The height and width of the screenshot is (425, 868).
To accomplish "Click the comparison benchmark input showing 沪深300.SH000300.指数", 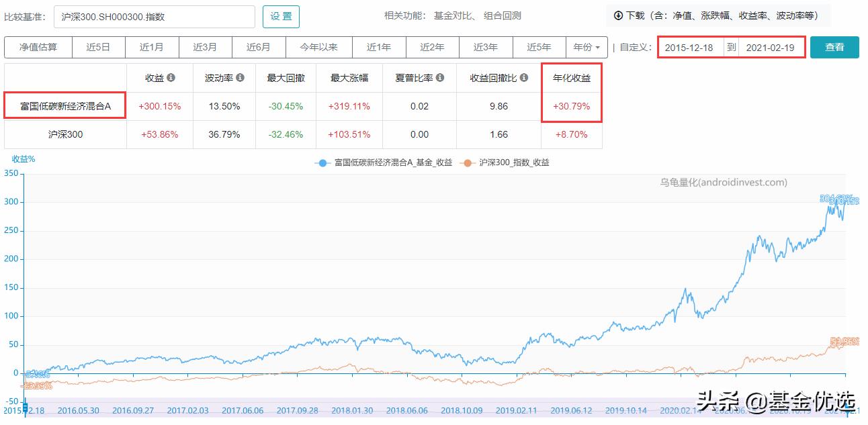I will [x=153, y=16].
